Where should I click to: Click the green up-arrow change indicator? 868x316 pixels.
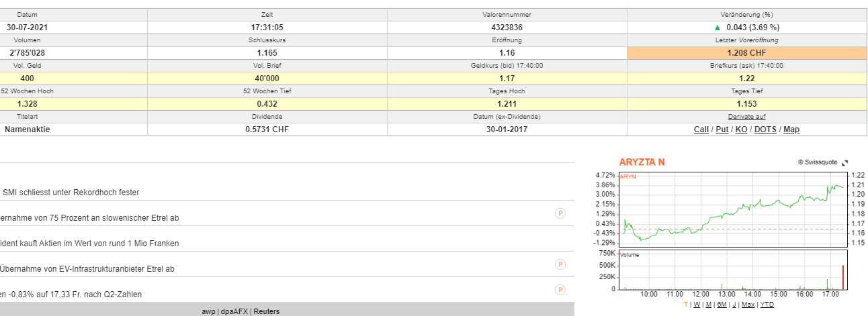718,28
